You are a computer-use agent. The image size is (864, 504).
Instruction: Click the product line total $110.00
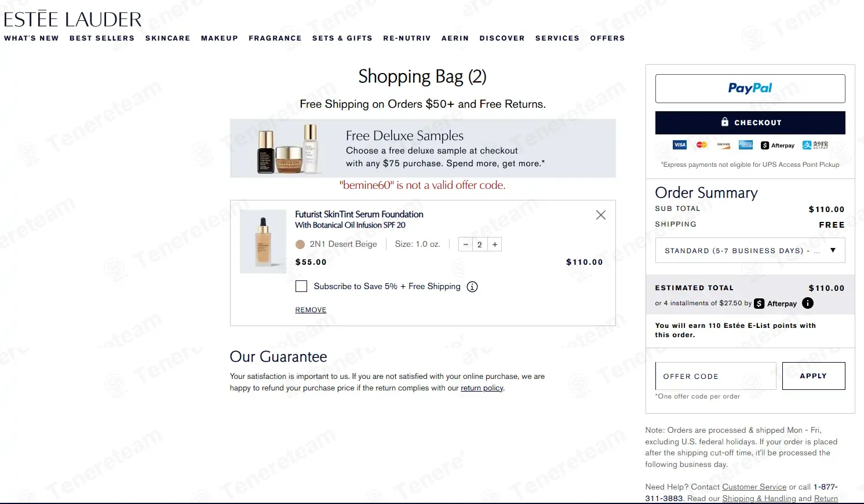[x=585, y=262]
